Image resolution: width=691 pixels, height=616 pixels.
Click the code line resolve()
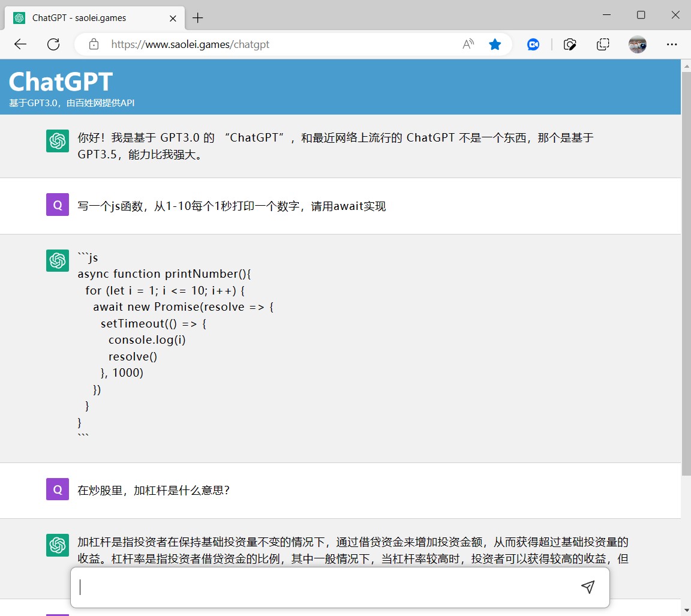tap(133, 356)
